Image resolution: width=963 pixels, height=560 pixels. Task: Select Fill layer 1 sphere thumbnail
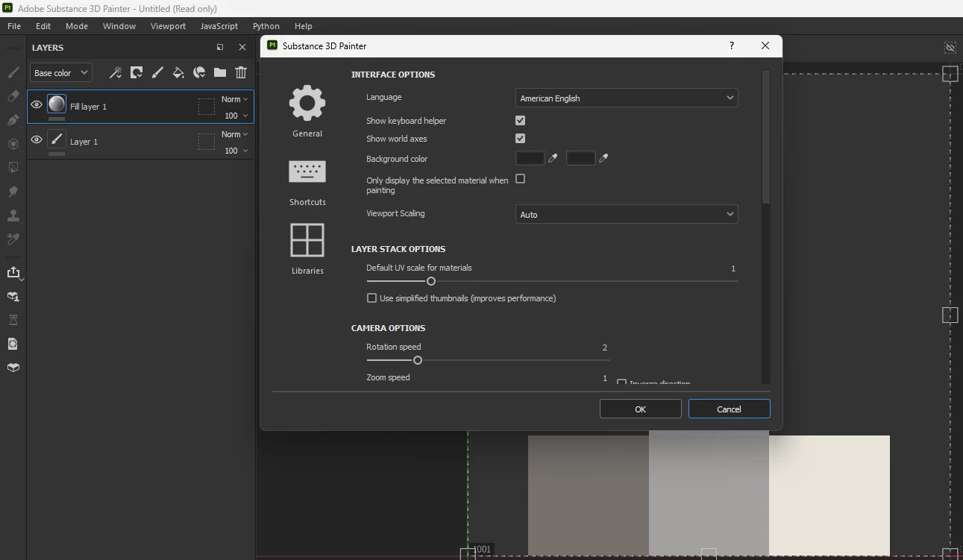[x=57, y=104]
